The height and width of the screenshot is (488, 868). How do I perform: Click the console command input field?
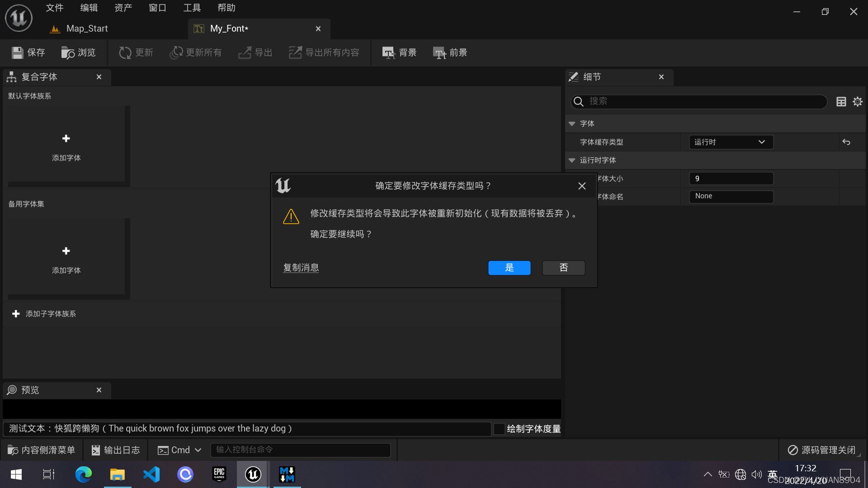tap(300, 450)
